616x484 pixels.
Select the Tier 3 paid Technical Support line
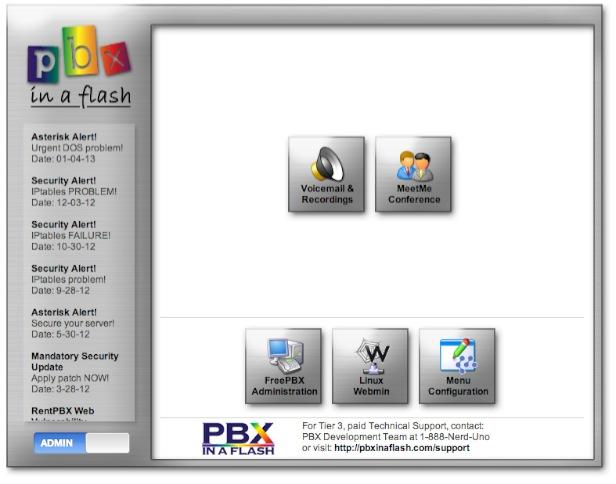coord(393,426)
